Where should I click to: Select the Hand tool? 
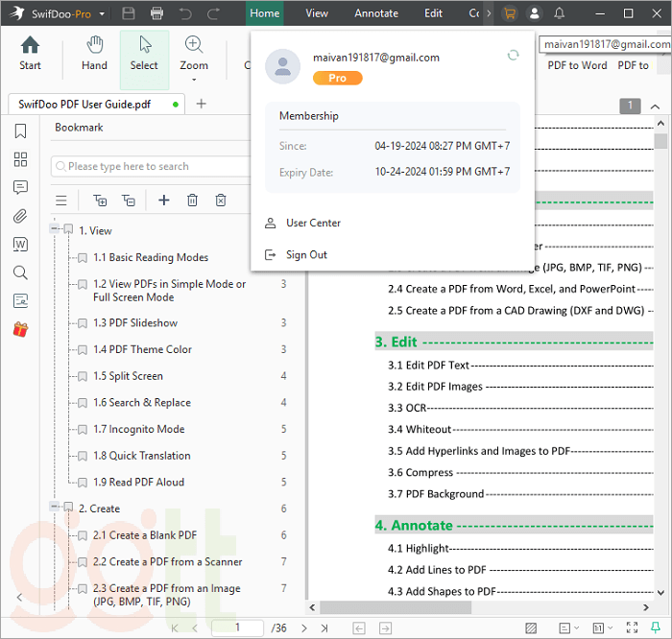[94, 54]
